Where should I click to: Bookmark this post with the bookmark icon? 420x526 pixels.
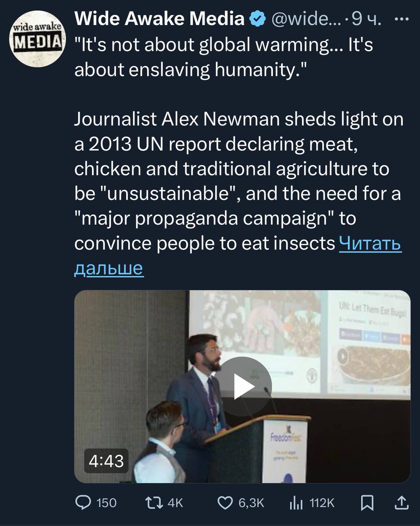pos(367,503)
